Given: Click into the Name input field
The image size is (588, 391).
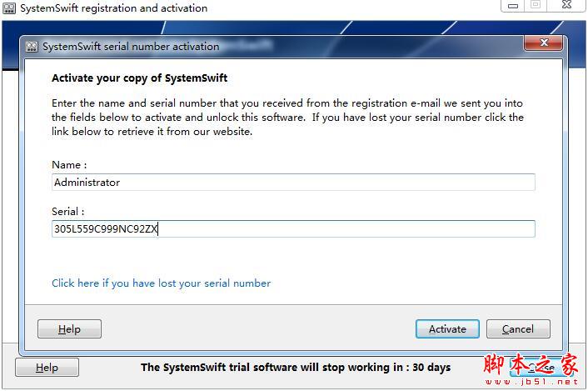Looking at the screenshot, I should [293, 183].
